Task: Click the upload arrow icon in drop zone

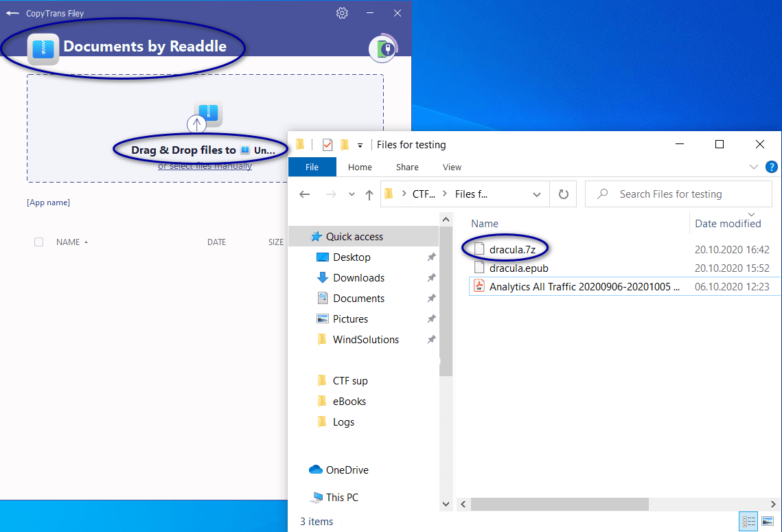Action: click(196, 124)
